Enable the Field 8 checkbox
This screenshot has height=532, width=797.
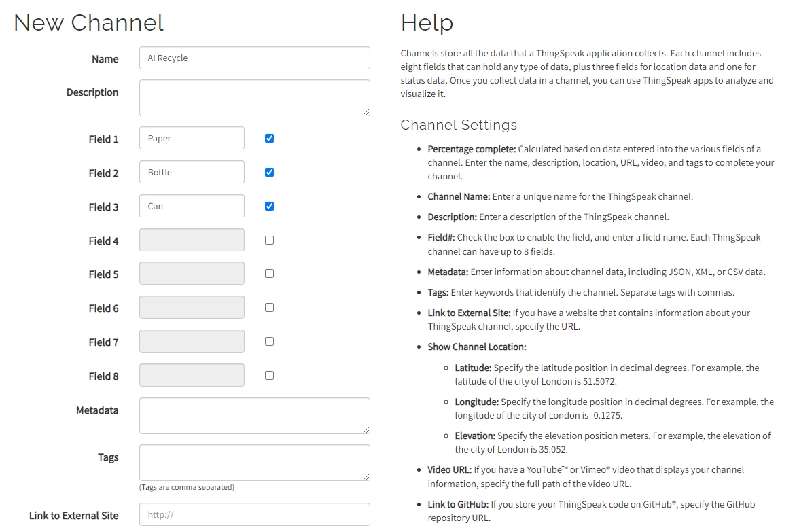coord(269,375)
